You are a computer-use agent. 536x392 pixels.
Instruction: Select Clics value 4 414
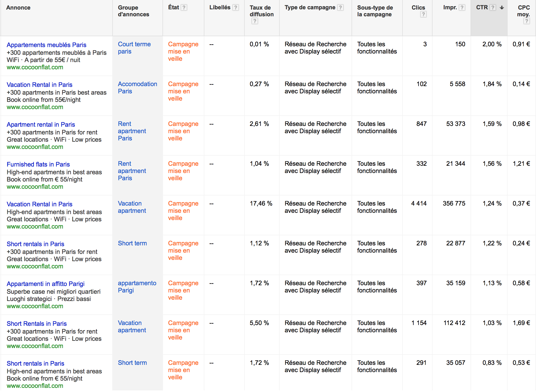click(x=419, y=203)
